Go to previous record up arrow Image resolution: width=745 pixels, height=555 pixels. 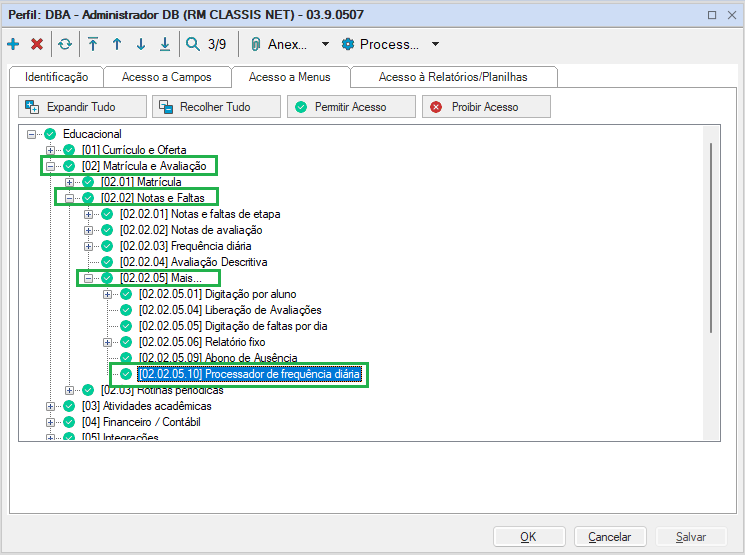[x=117, y=44]
